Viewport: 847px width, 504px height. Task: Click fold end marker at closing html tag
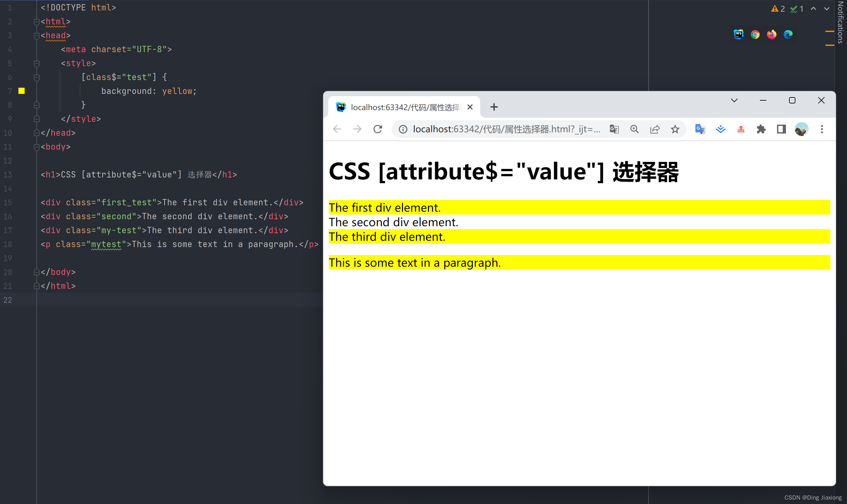(x=37, y=286)
